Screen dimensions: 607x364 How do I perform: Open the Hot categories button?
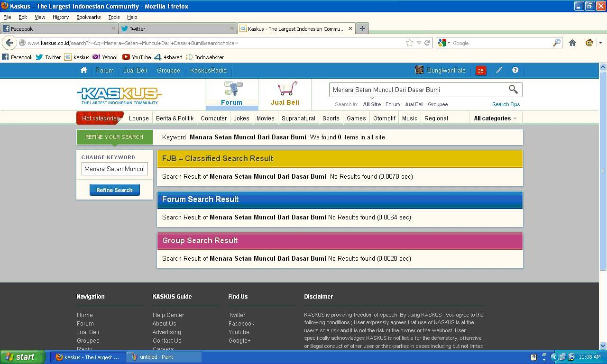[100, 118]
